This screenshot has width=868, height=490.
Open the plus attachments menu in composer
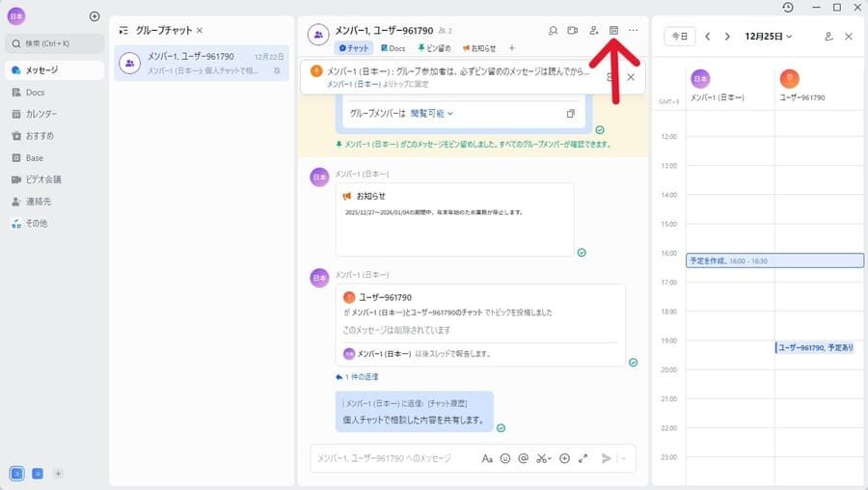coord(564,458)
